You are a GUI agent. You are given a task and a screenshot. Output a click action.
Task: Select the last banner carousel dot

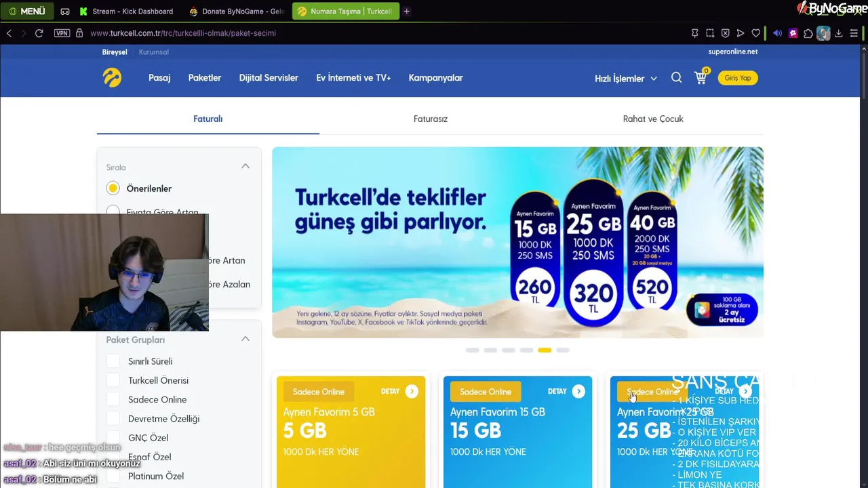pyautogui.click(x=563, y=350)
